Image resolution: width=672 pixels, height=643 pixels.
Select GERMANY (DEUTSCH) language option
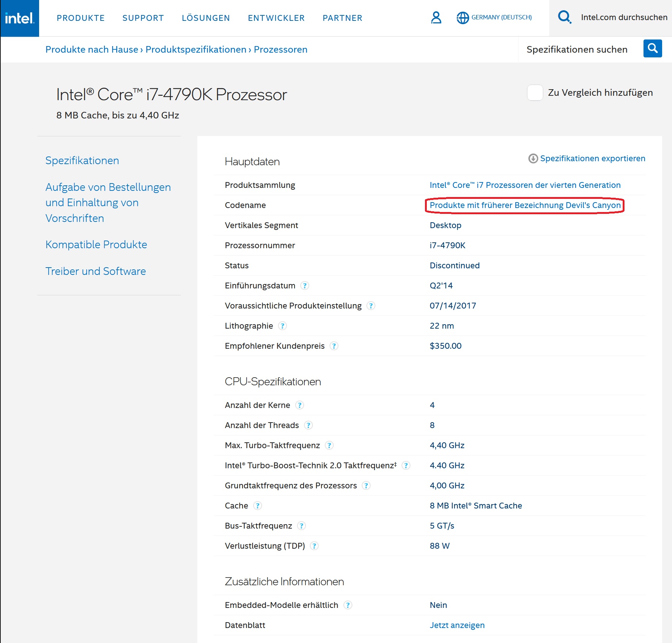pyautogui.click(x=501, y=17)
